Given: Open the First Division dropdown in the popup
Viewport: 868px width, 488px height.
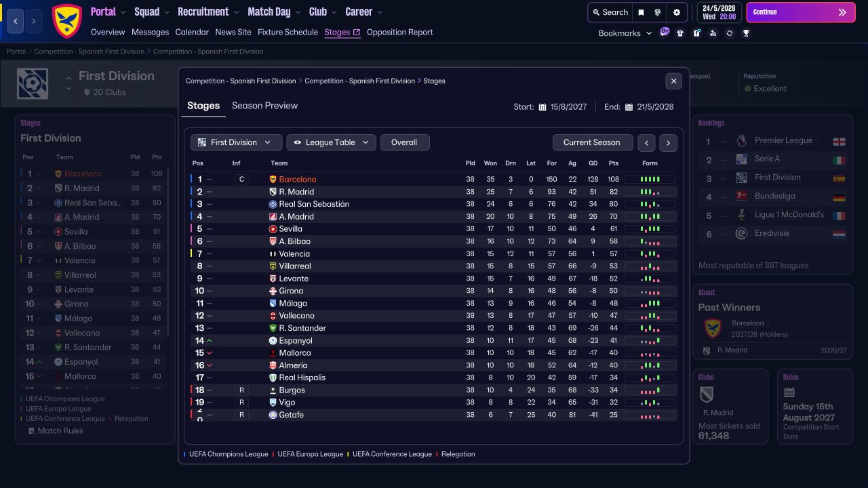Looking at the screenshot, I should pos(236,142).
